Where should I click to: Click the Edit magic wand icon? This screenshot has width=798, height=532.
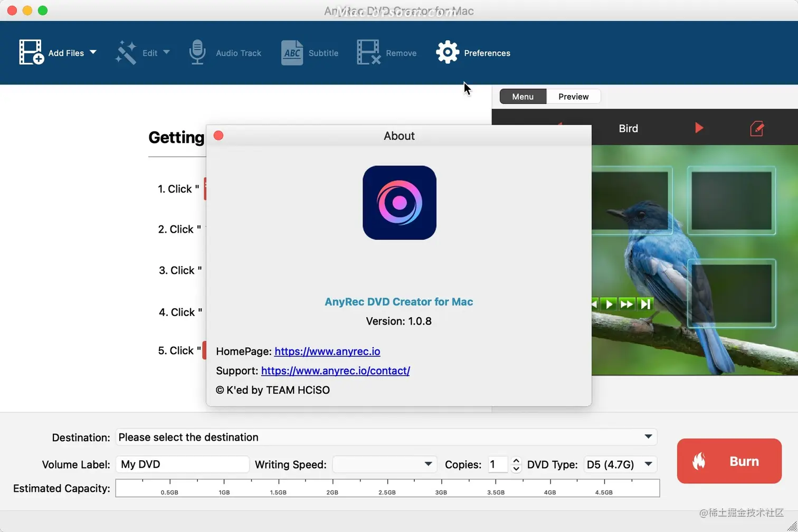pyautogui.click(x=126, y=52)
